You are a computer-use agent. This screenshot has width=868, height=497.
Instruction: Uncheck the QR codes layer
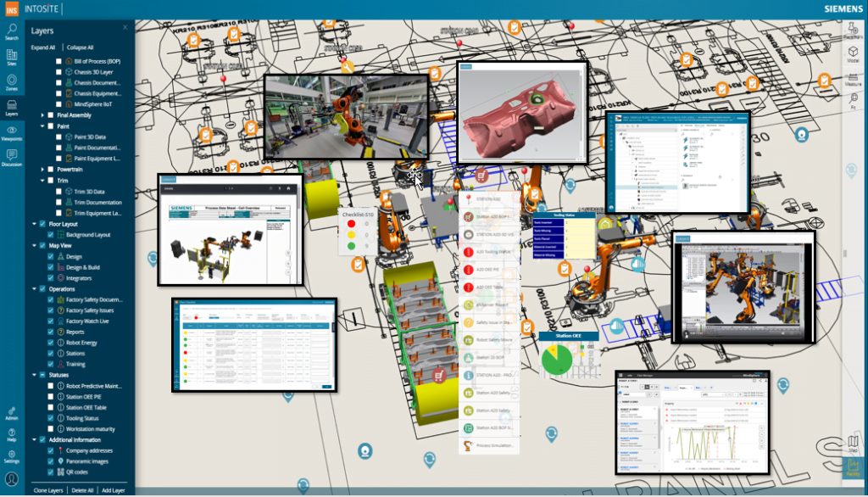point(50,472)
